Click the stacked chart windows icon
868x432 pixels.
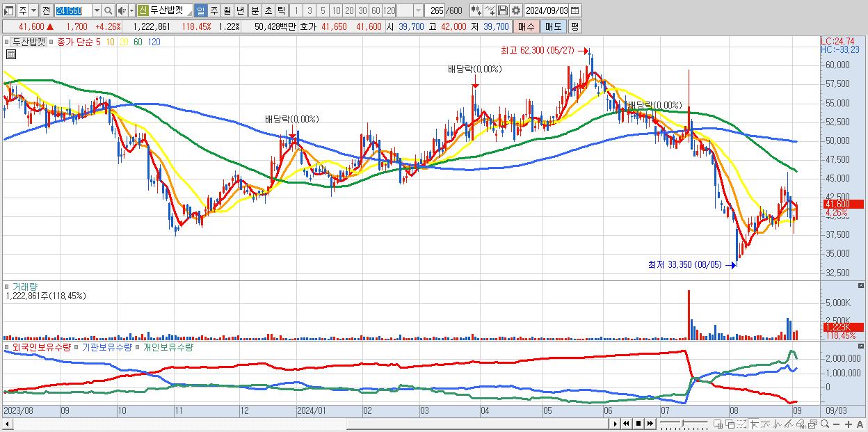(x=813, y=424)
